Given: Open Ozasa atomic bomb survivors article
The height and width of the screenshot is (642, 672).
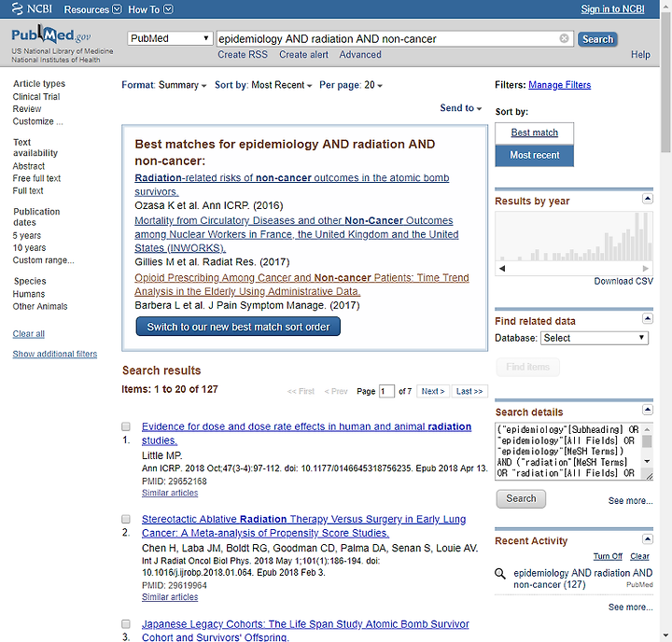Looking at the screenshot, I should click(x=291, y=185).
